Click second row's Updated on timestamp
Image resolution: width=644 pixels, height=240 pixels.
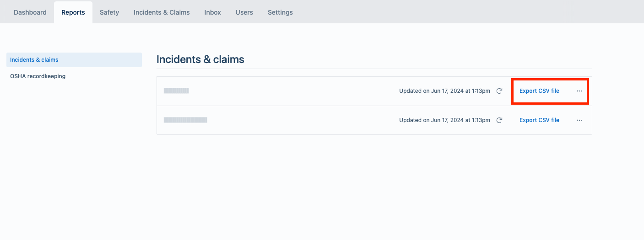[x=444, y=120]
